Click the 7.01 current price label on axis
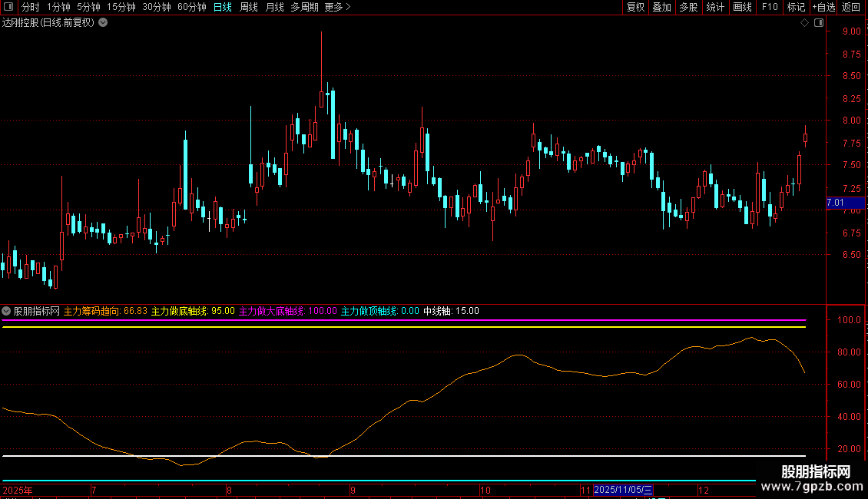868x499 pixels. pyautogui.click(x=836, y=203)
